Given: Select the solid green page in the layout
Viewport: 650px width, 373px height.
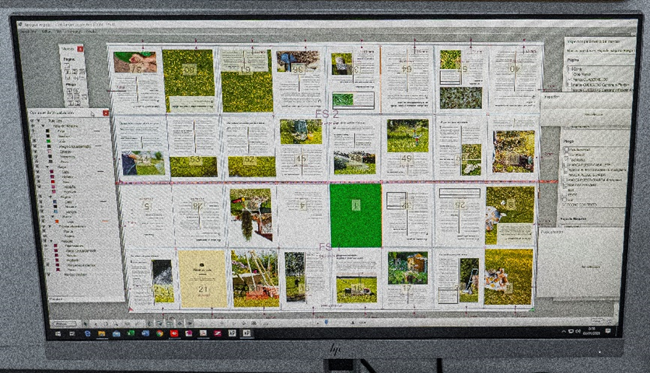Looking at the screenshot, I should tap(356, 216).
